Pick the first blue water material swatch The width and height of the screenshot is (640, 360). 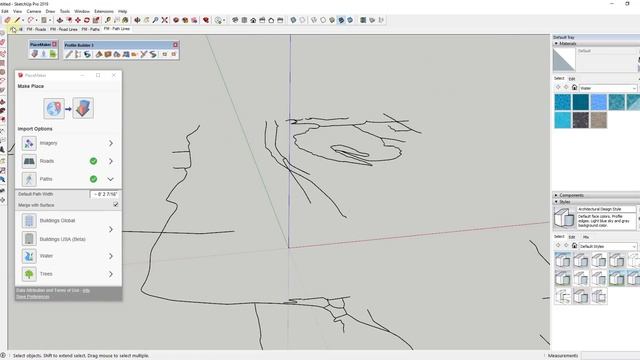(x=562, y=102)
